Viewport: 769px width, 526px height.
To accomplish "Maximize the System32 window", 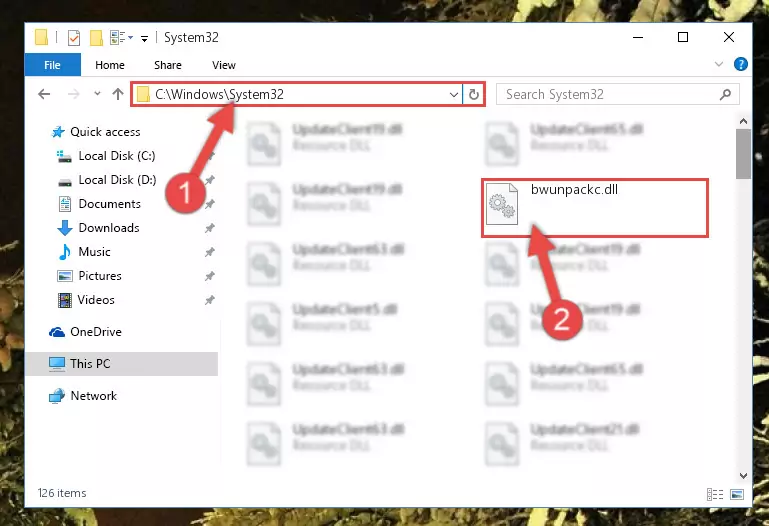I will coord(683,38).
